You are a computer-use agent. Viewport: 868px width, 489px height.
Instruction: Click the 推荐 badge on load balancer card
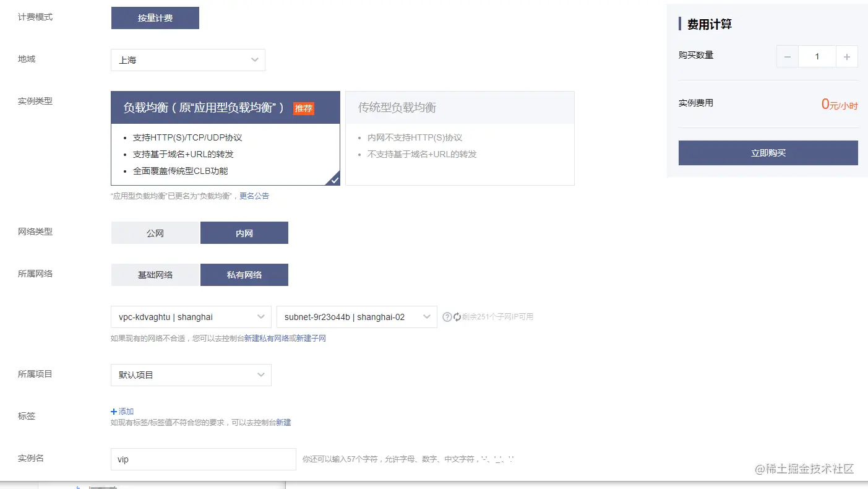tap(304, 108)
